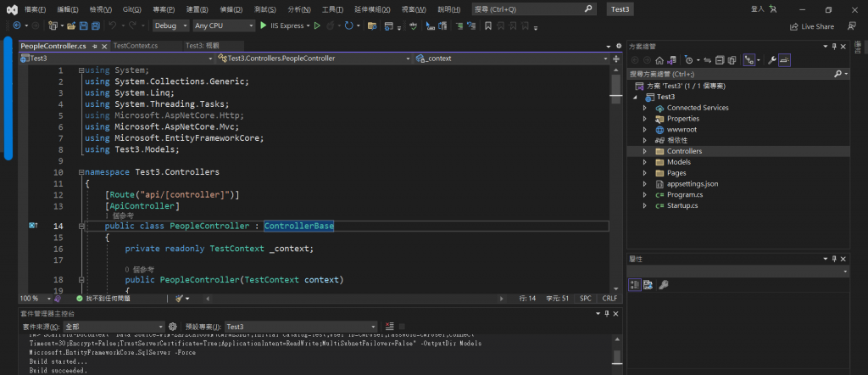Click Collapse All icon in Solution Explorer toolbar
Screen dimensions: 868x375
[719, 60]
